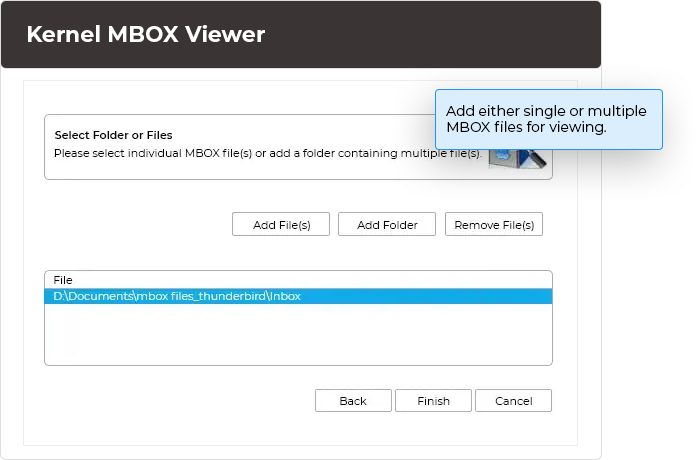The width and height of the screenshot is (700, 460).
Task: Click the MBOX folder magnifier icon
Action: tap(517, 159)
